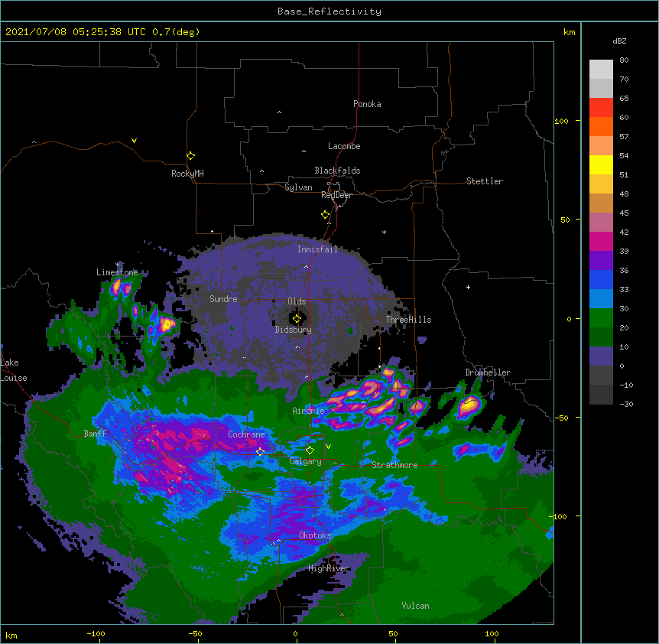Screen dimensions: 659x644
Task: Select the Banff label
Action: [x=95, y=434]
